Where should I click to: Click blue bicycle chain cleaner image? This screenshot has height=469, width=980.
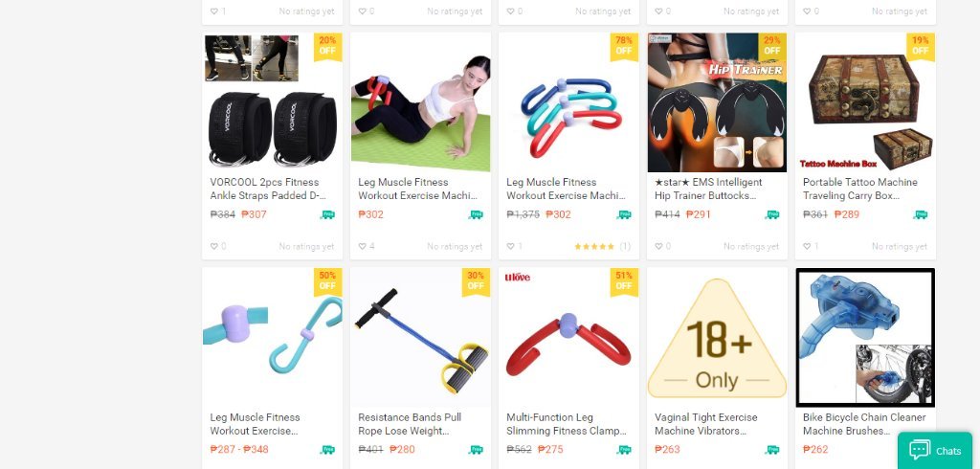[x=865, y=338]
